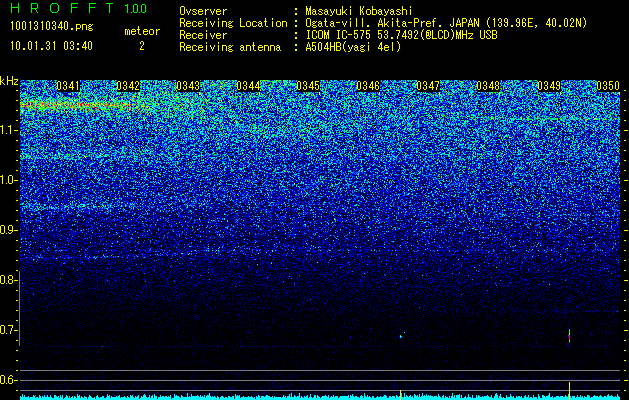
Task: Click the meteor echo dot before 0347
Action: tap(401, 336)
